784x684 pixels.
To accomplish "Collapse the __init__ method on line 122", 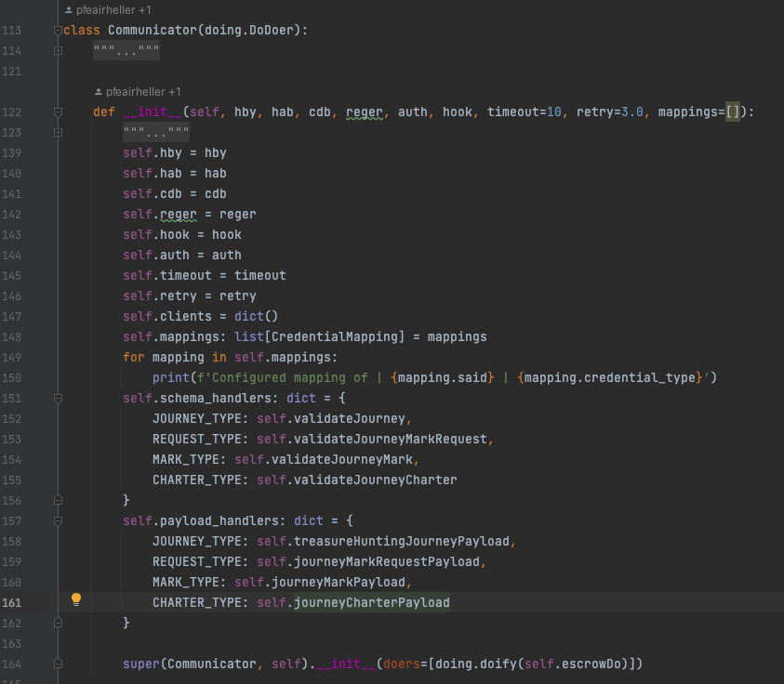I will 58,112.
